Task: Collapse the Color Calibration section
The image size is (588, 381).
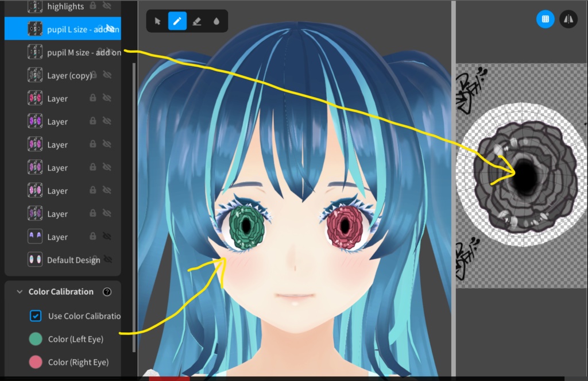Action: [19, 291]
